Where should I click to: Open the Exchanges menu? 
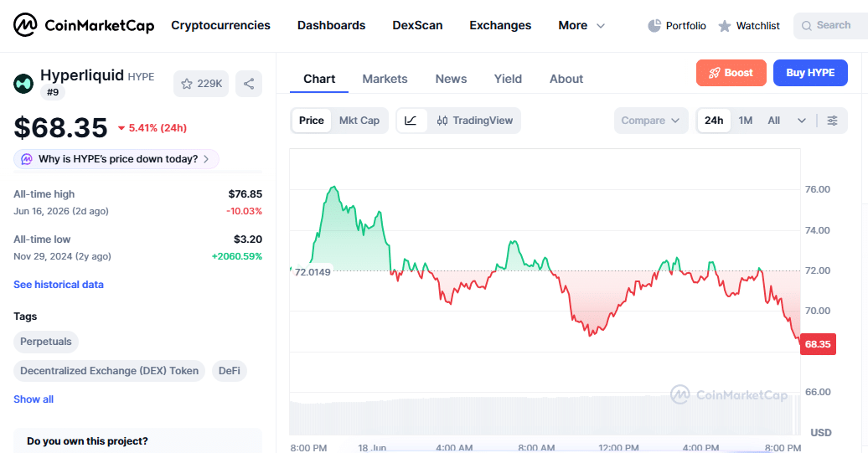(500, 25)
